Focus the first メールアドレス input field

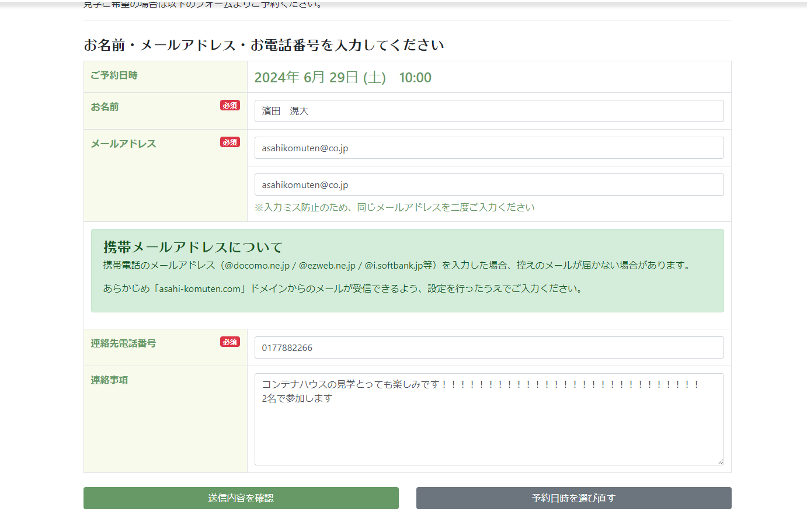click(489, 148)
